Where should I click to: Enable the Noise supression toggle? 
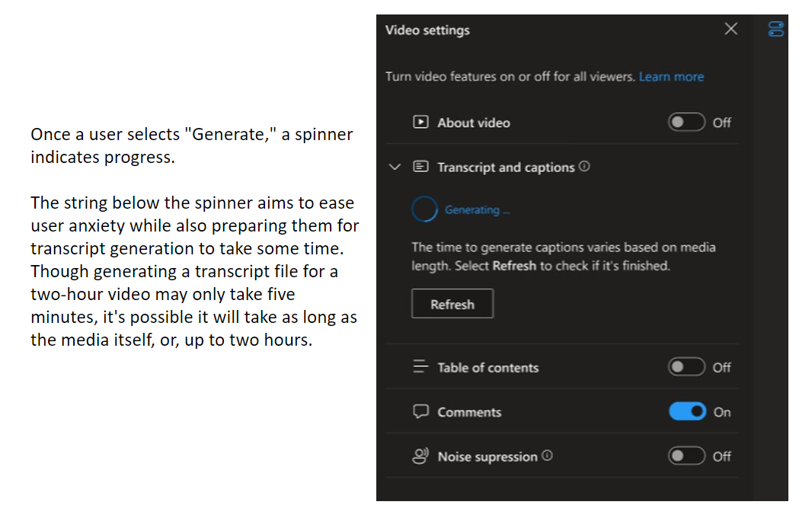pyautogui.click(x=686, y=456)
